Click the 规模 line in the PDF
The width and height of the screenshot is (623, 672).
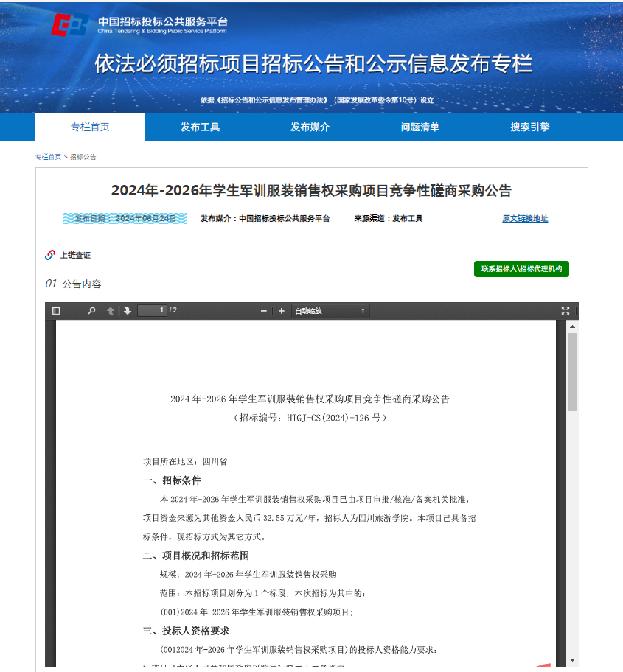point(248,575)
